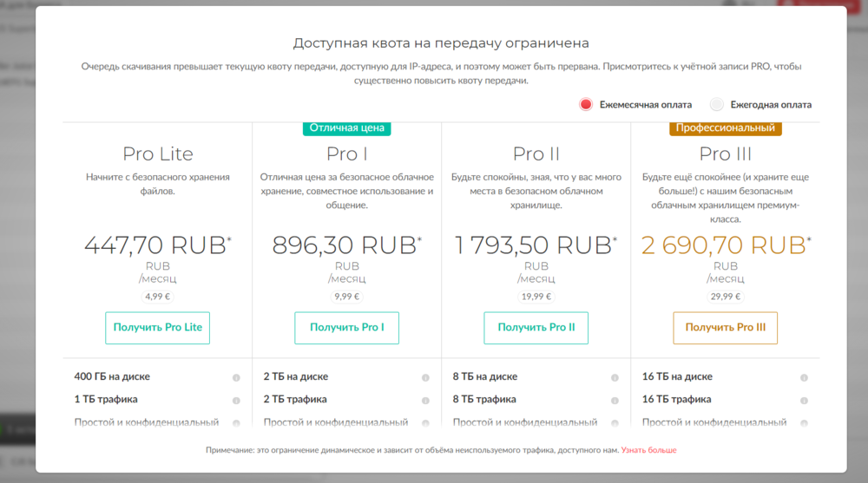Screen dimensions: 868x483
Task: Click the 4,99 € price pill
Action: click(x=158, y=297)
